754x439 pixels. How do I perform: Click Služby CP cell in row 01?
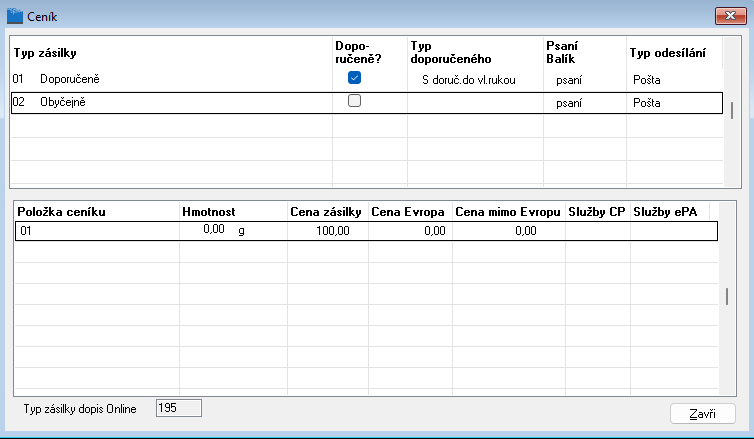pos(598,231)
